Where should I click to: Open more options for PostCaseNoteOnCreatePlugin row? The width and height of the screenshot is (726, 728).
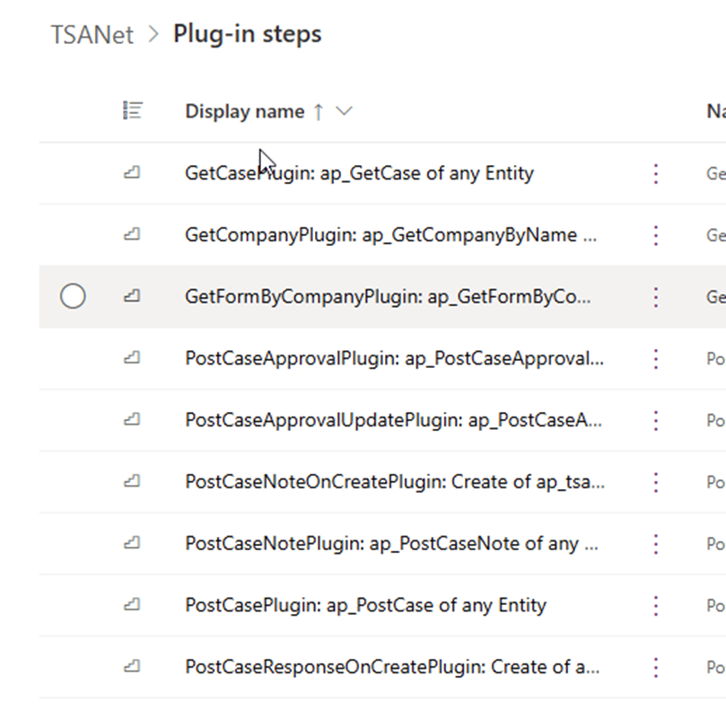[x=656, y=482]
